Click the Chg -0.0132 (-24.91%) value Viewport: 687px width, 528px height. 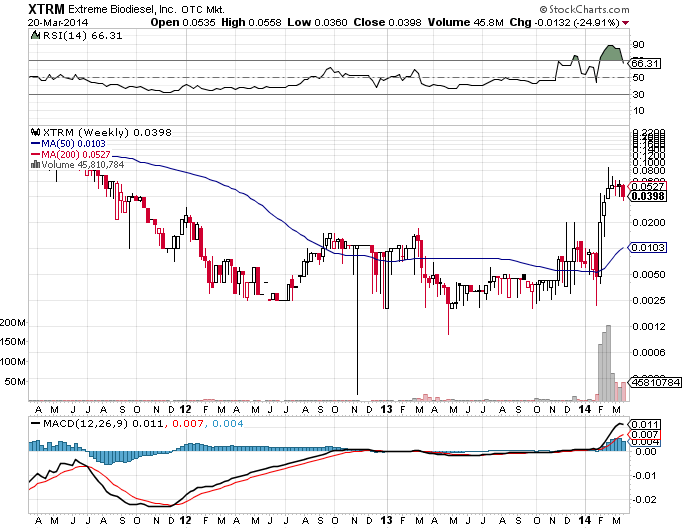(564, 22)
